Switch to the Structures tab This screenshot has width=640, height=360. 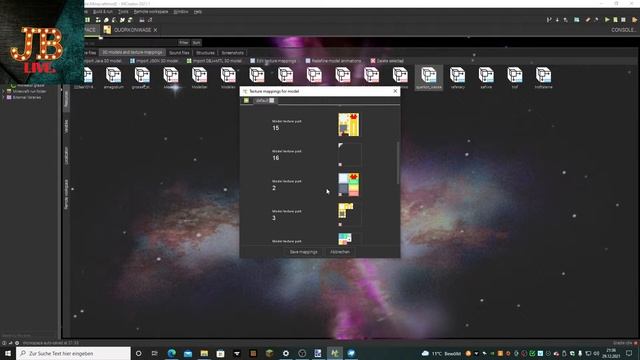205,53
